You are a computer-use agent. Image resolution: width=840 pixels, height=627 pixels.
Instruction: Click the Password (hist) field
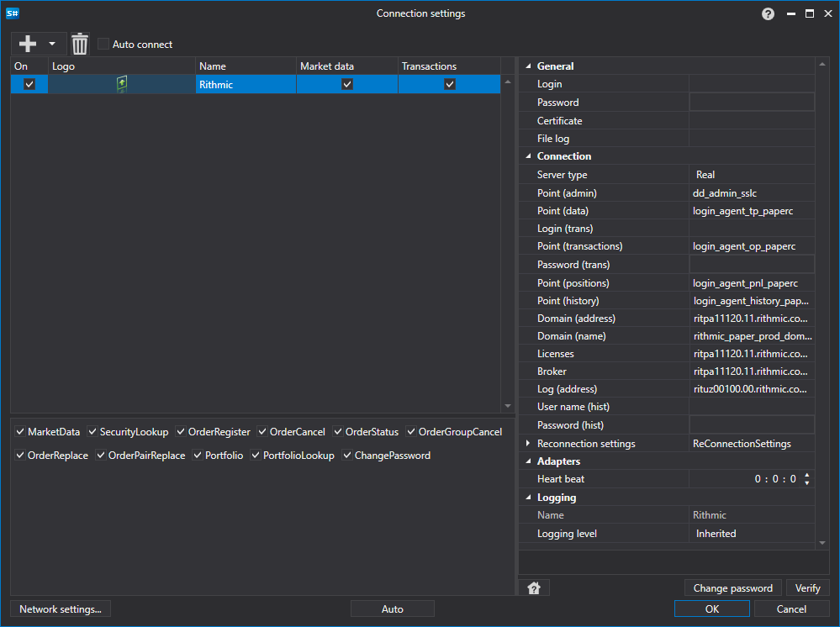tap(752, 425)
